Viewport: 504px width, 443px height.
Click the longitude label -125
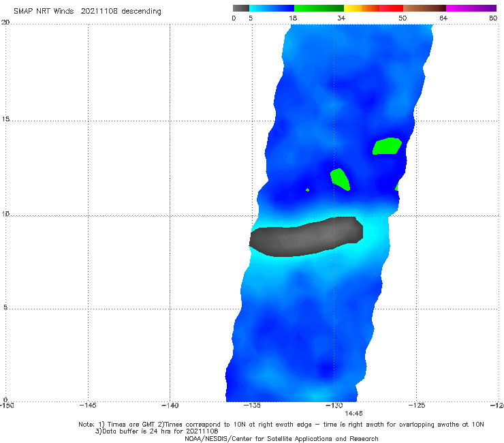pyautogui.click(x=417, y=406)
